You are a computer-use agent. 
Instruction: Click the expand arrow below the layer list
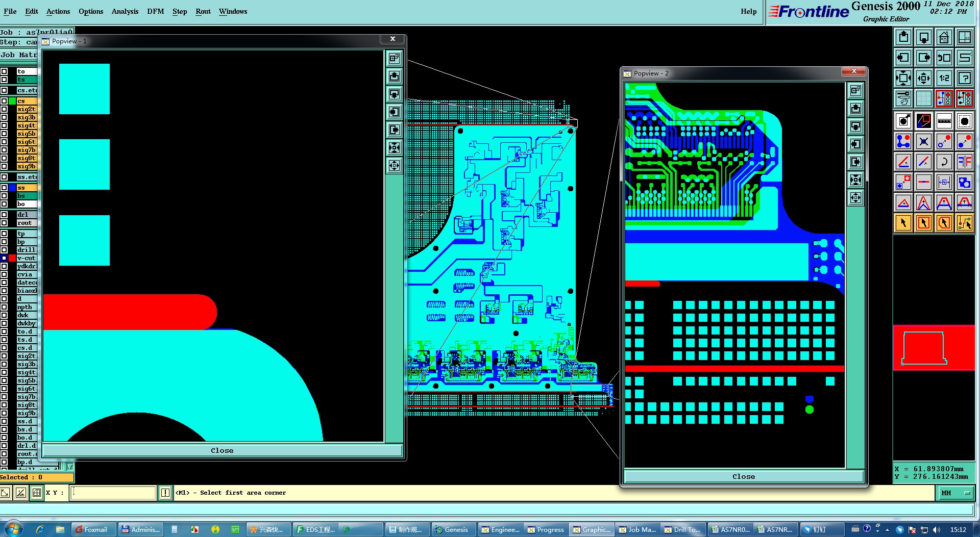(70, 467)
